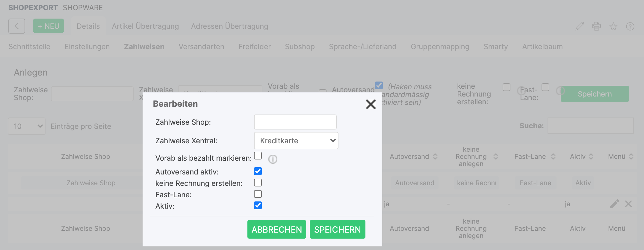Viewport: 644px width, 250px height.
Task: Toggle the Fast-Lane checkbox in dialog
Action: [x=258, y=194]
